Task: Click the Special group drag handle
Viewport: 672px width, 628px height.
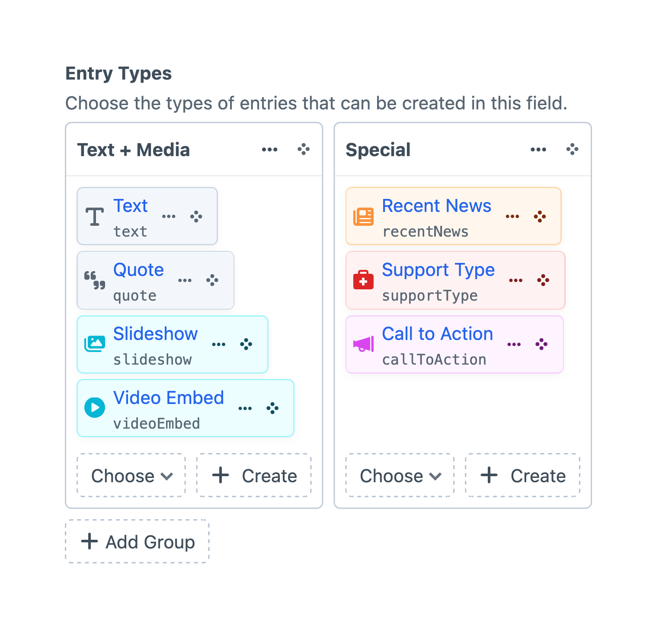Action: point(572,149)
